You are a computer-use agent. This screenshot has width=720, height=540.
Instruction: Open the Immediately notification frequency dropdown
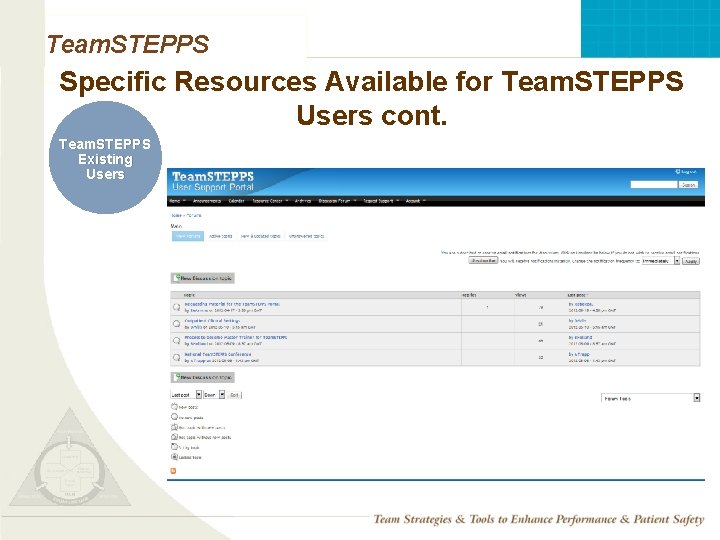point(660,261)
